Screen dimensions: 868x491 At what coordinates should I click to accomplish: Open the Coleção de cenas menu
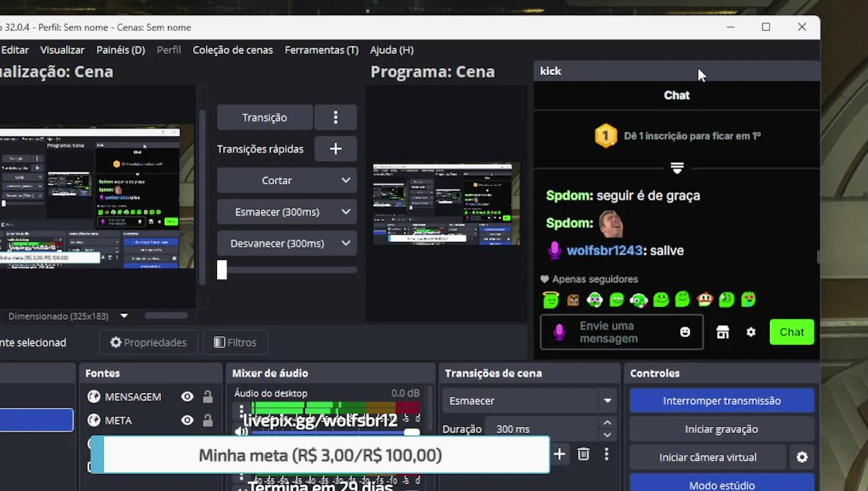tap(233, 50)
